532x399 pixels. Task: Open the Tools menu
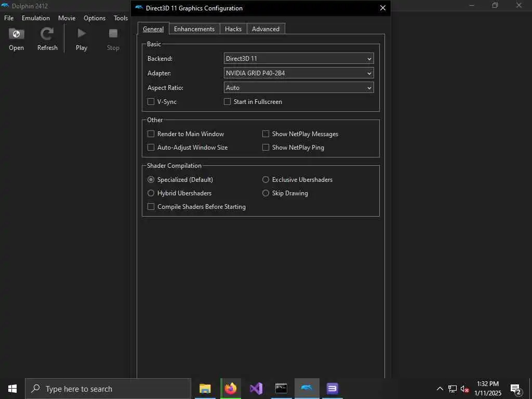click(x=121, y=18)
